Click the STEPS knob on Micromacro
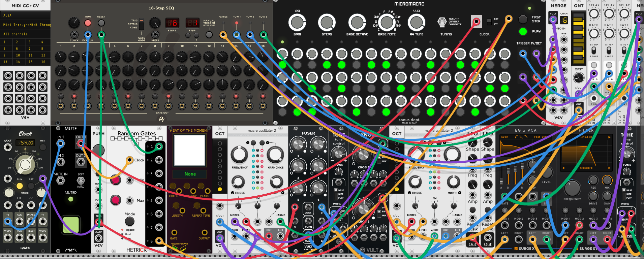Image resolution: width=644 pixels, height=259 pixels. (327, 23)
